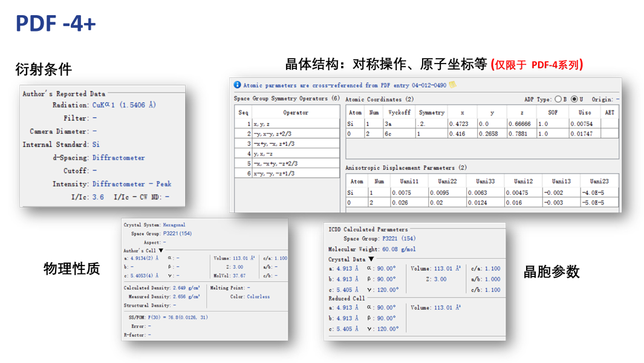Select operator row 'x-y, -y, -z+1/3'
This screenshot has height=363, width=644.
coord(287,173)
